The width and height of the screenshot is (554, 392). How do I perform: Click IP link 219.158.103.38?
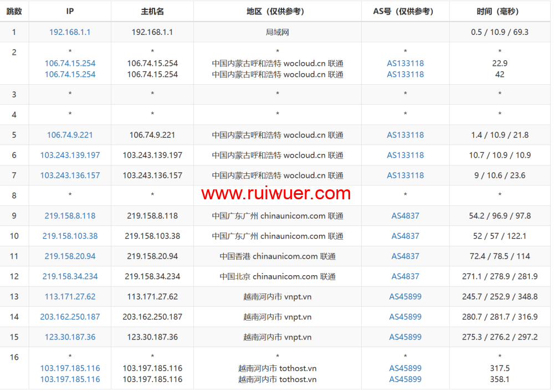(x=70, y=236)
